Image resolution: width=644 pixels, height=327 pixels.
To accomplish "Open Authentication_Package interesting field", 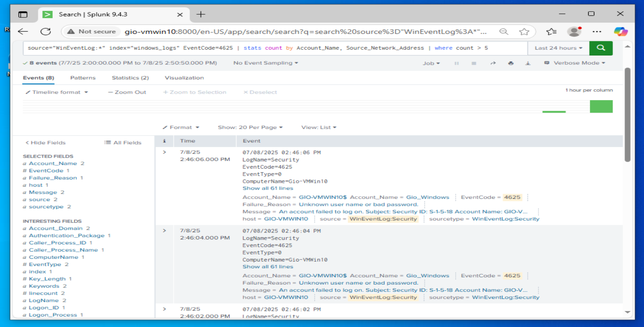I will click(x=67, y=236).
